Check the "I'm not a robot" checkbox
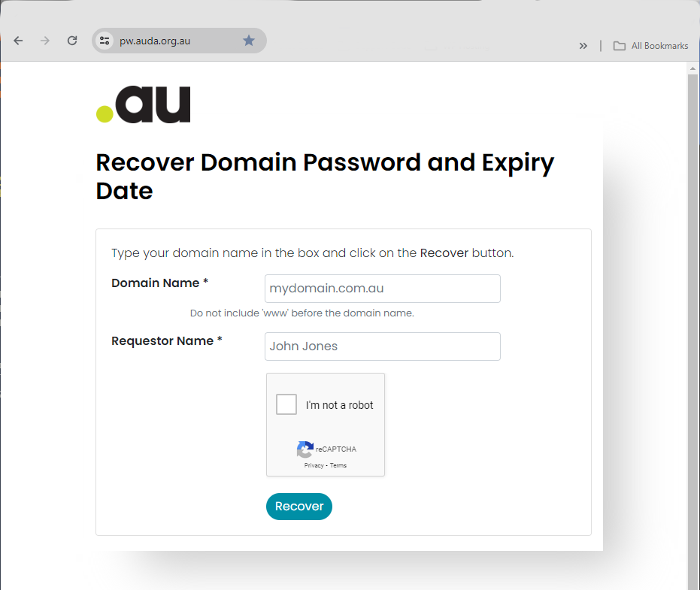The width and height of the screenshot is (700, 590). tap(286, 404)
